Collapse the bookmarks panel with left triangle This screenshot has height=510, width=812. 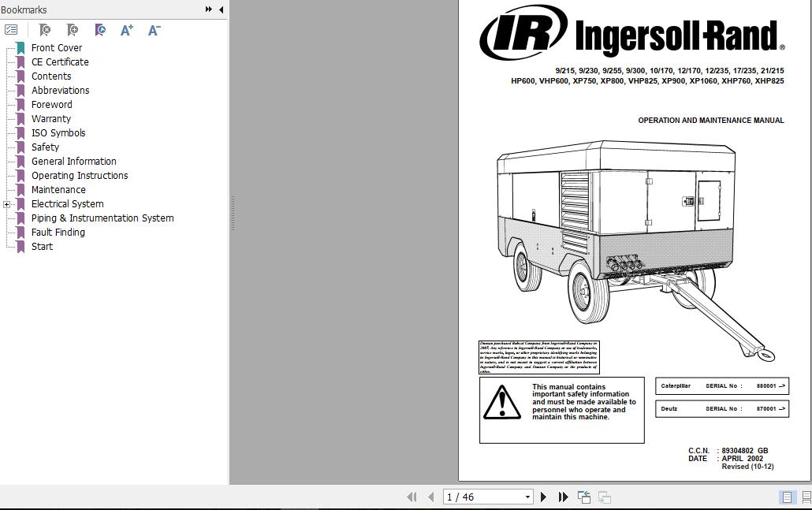[x=221, y=9]
